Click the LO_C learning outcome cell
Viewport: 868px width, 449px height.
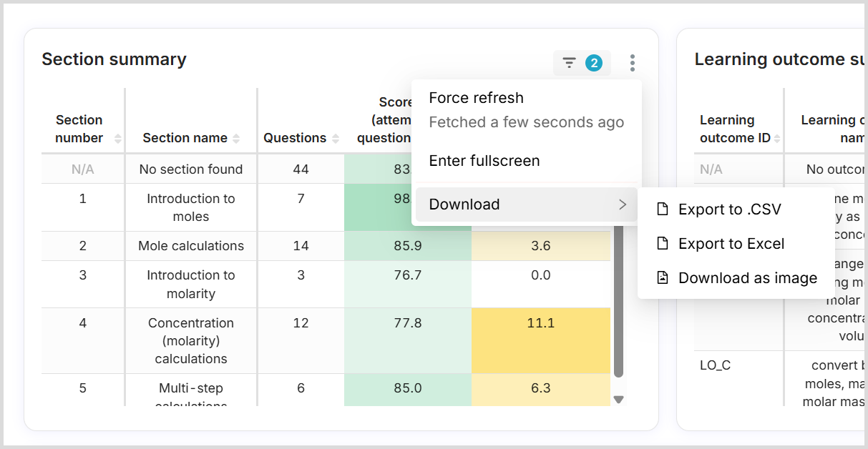[x=716, y=365]
